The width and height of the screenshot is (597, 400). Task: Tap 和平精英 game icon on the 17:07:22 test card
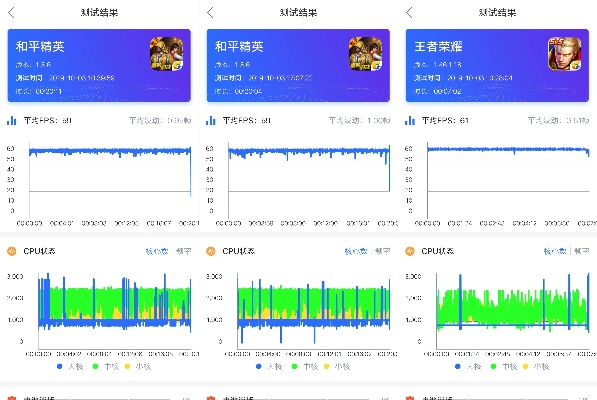coord(366,54)
